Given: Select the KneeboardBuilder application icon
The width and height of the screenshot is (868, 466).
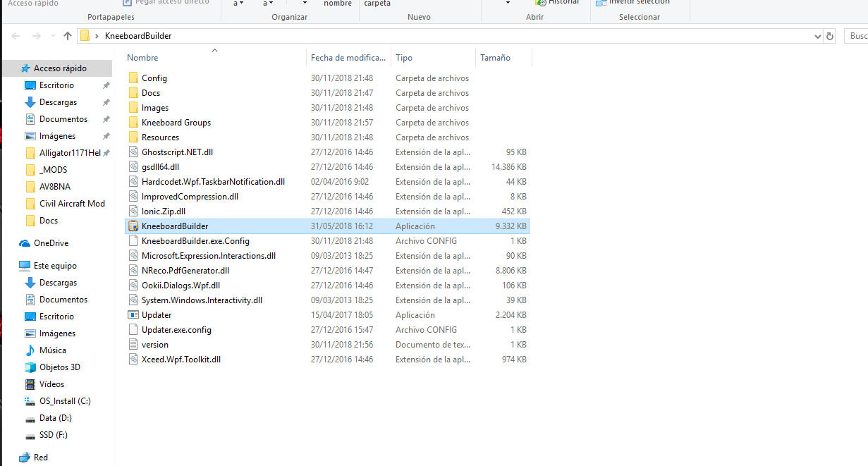Looking at the screenshot, I should [134, 226].
